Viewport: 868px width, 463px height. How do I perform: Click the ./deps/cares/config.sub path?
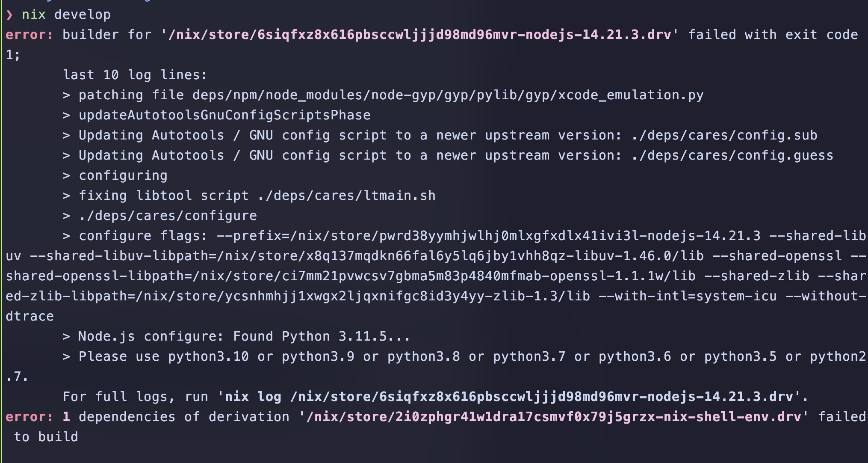point(724,136)
